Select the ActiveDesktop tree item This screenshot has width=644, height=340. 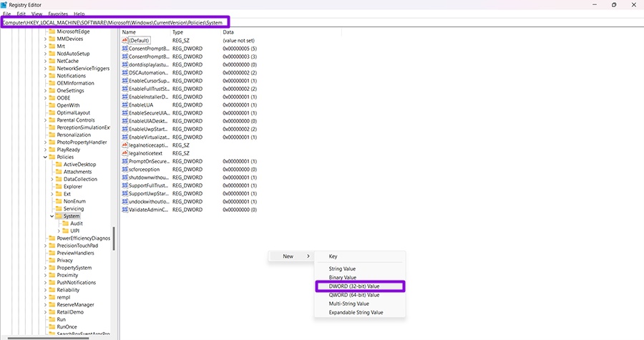(79, 164)
